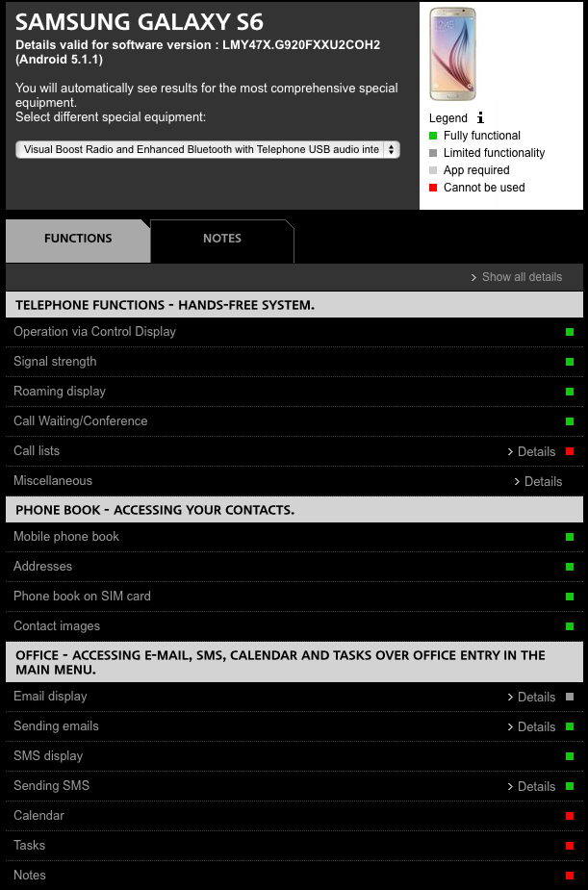Click 'Select different special equipment:' text
This screenshot has height=890, width=588.
point(110,117)
